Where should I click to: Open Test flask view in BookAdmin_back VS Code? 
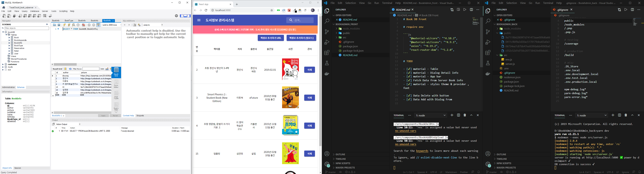click(x=488, y=63)
